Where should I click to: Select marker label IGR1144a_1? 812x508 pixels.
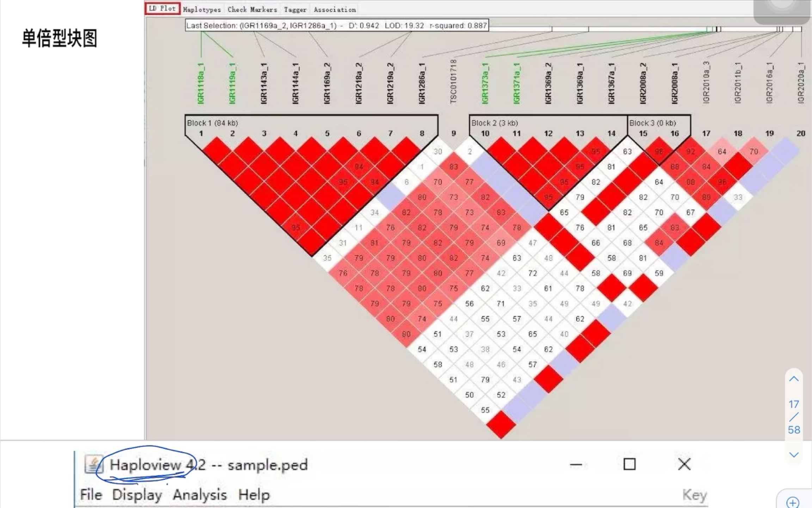click(295, 84)
